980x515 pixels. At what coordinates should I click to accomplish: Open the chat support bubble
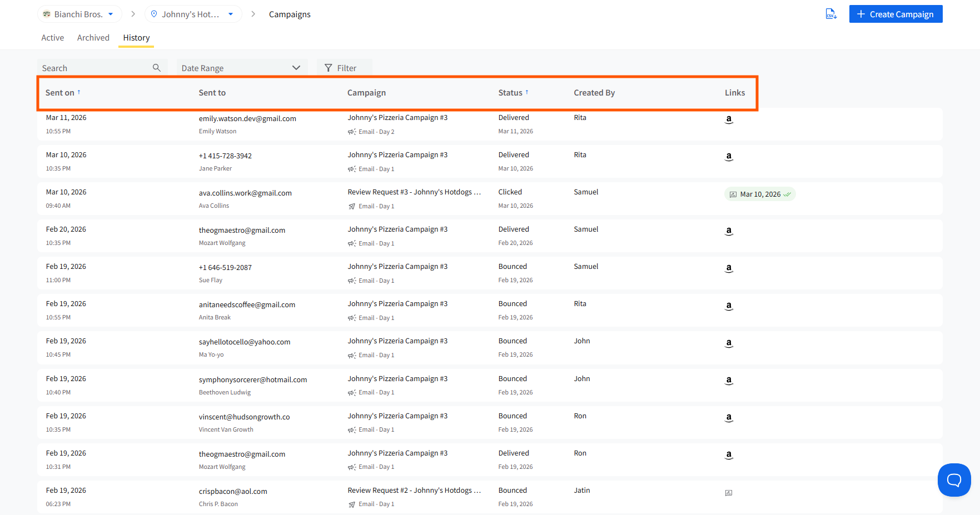[954, 479]
